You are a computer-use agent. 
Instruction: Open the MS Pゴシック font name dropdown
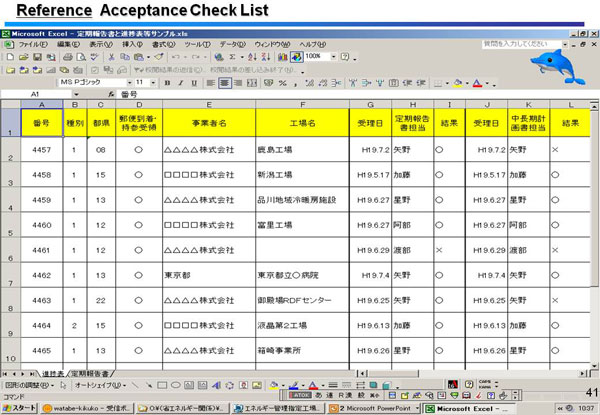click(x=129, y=83)
